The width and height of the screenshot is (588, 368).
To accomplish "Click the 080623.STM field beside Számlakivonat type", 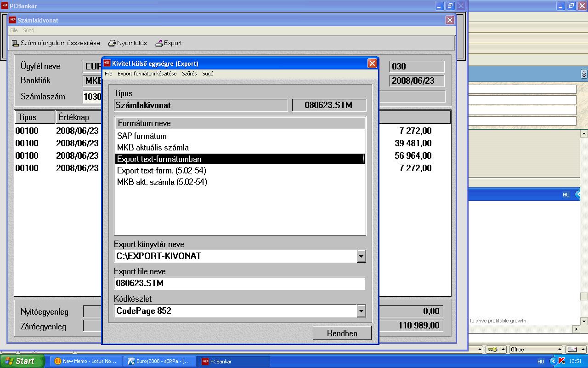I will (x=329, y=105).
